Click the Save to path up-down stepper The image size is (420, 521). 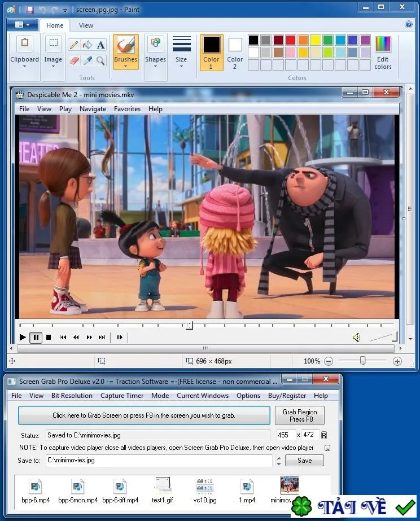pyautogui.click(x=279, y=461)
